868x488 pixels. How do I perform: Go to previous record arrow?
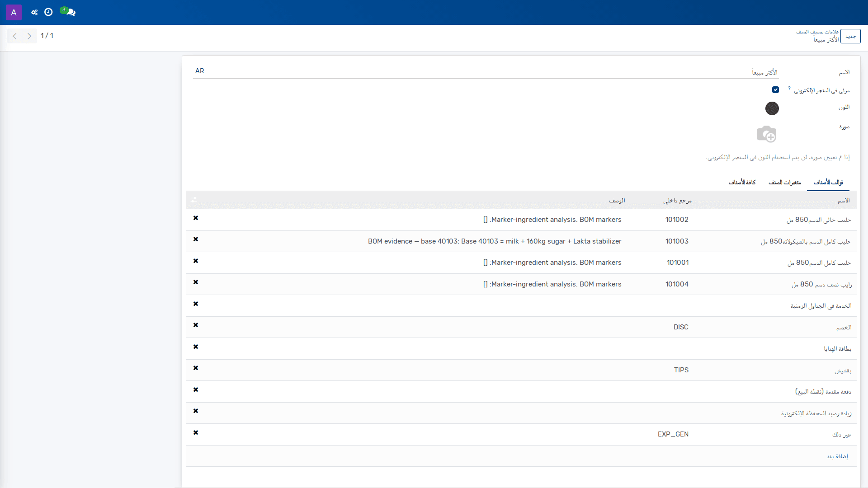[14, 36]
